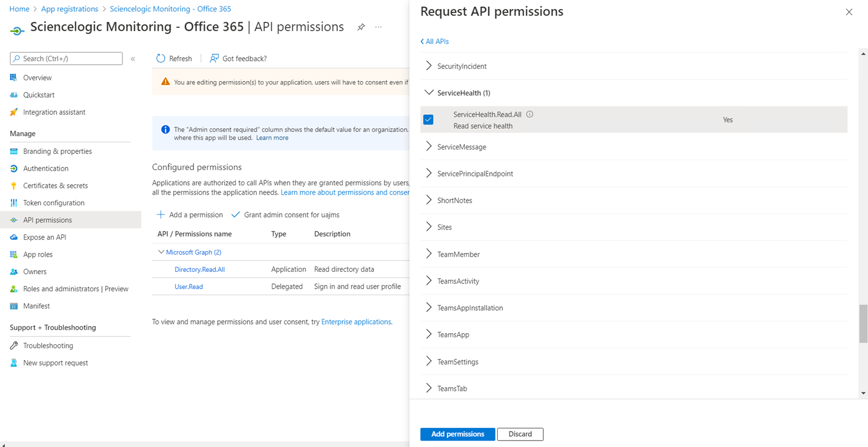
Task: Collapse the Microsoft Graph permissions tree
Action: coord(161,252)
